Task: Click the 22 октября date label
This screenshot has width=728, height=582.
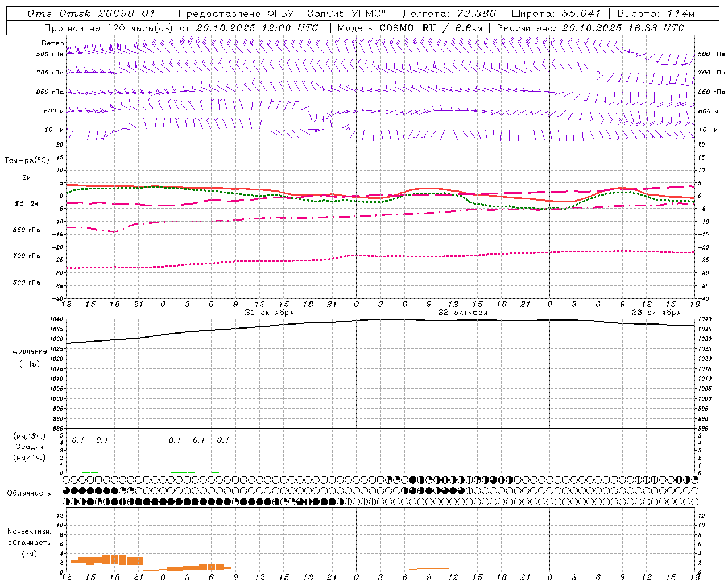Action: click(x=463, y=313)
